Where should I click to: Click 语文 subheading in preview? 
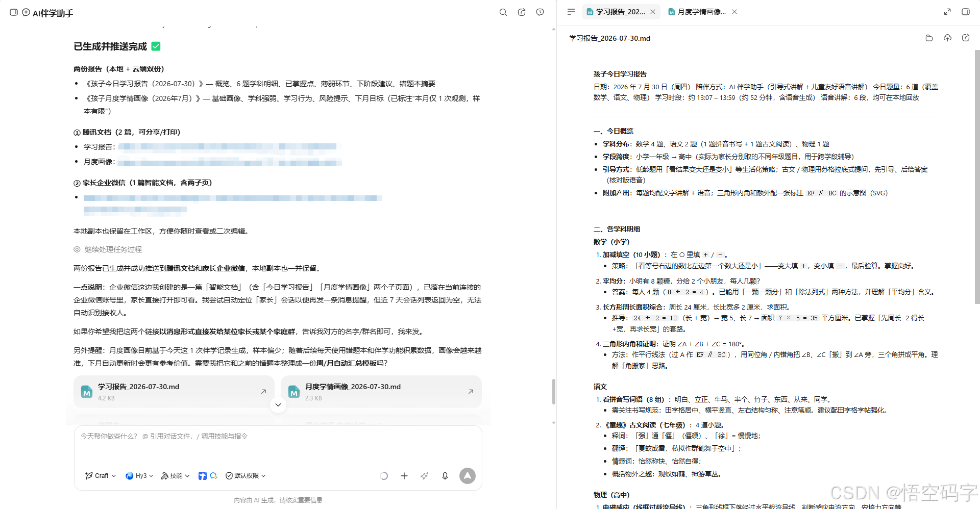[600, 387]
